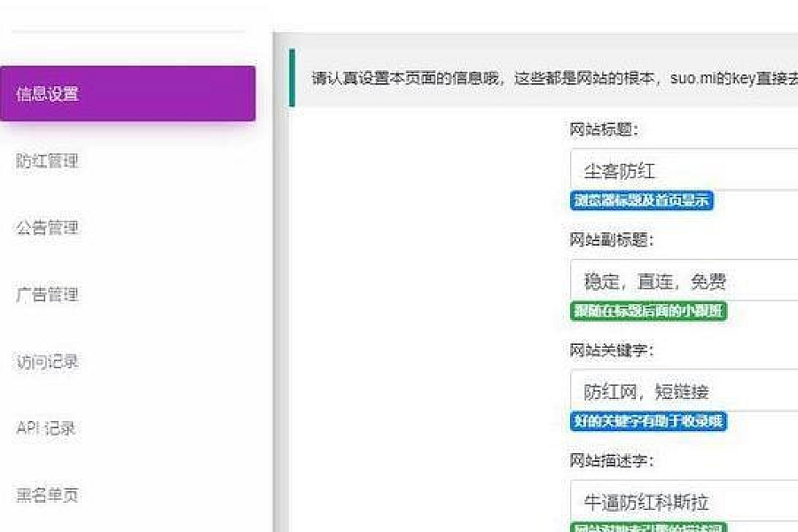Click the green 跟随在标题后面的小副标 hint badge
This screenshot has height=532, width=798.
click(648, 311)
